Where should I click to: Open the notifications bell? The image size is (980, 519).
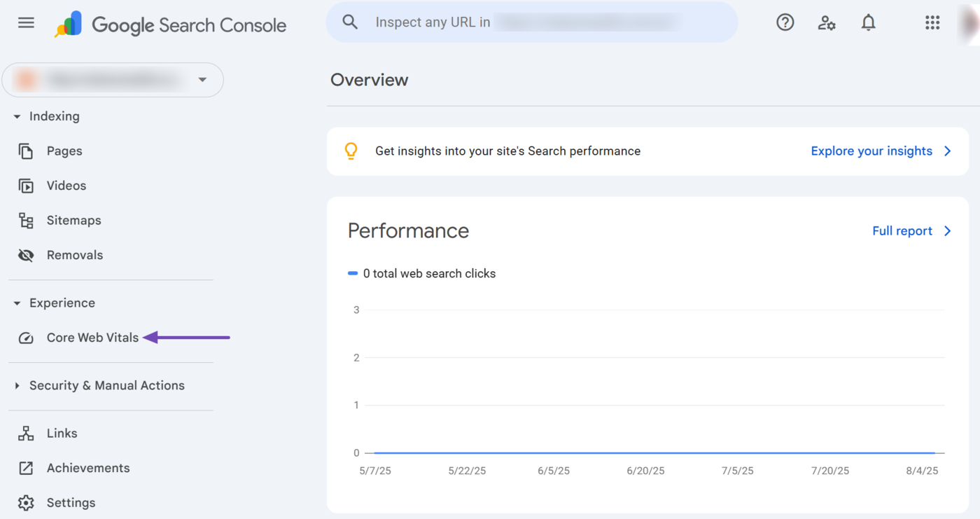[868, 23]
